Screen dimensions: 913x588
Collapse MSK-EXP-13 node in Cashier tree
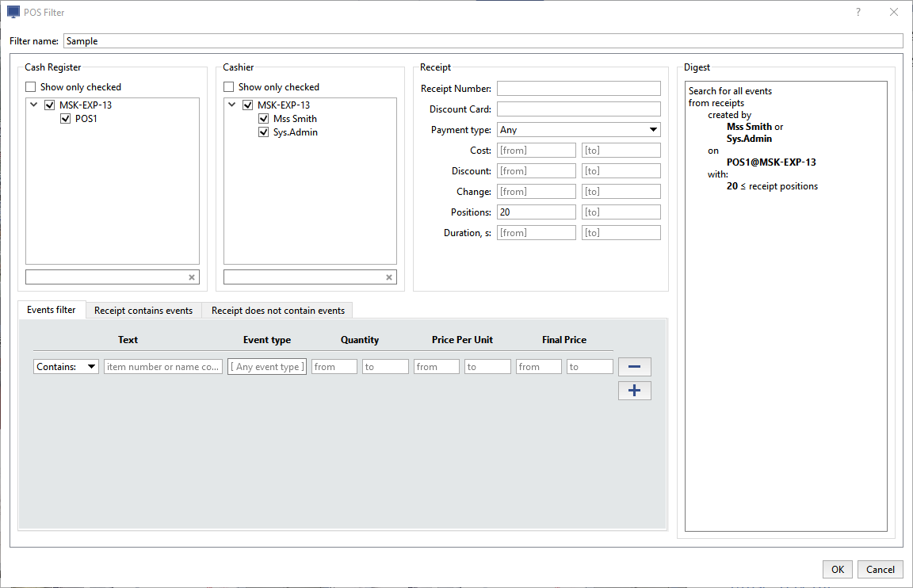pyautogui.click(x=231, y=105)
